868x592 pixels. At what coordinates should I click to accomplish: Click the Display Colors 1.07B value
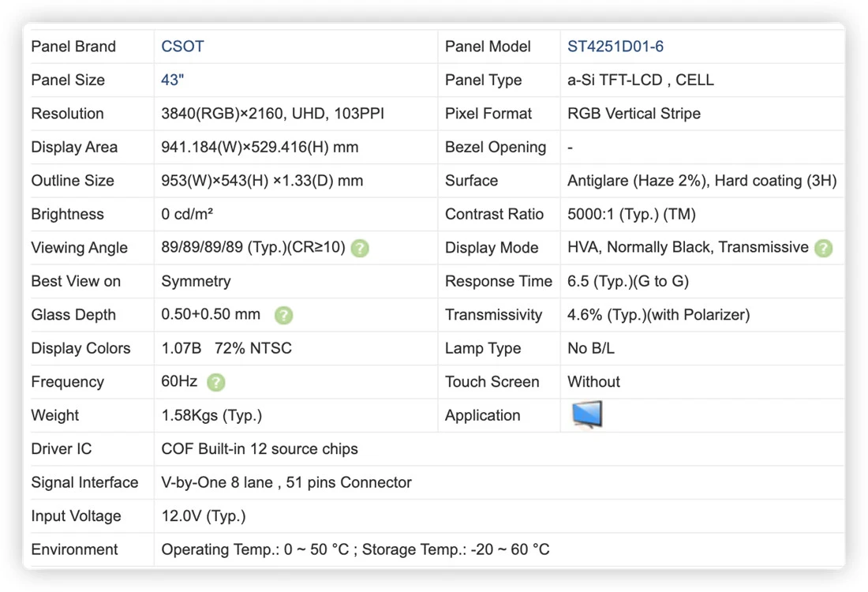226,348
